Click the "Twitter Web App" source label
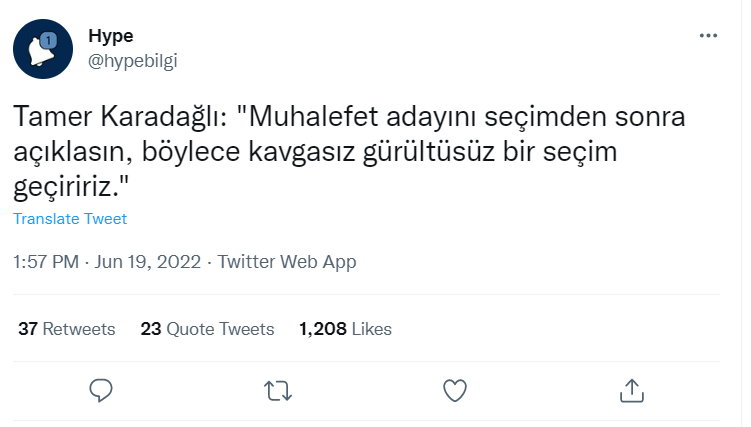 287,262
